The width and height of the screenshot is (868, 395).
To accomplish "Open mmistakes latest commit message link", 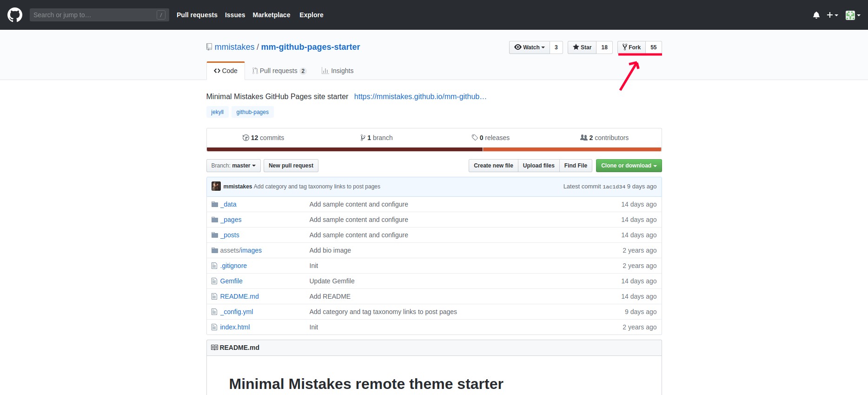I will click(317, 187).
